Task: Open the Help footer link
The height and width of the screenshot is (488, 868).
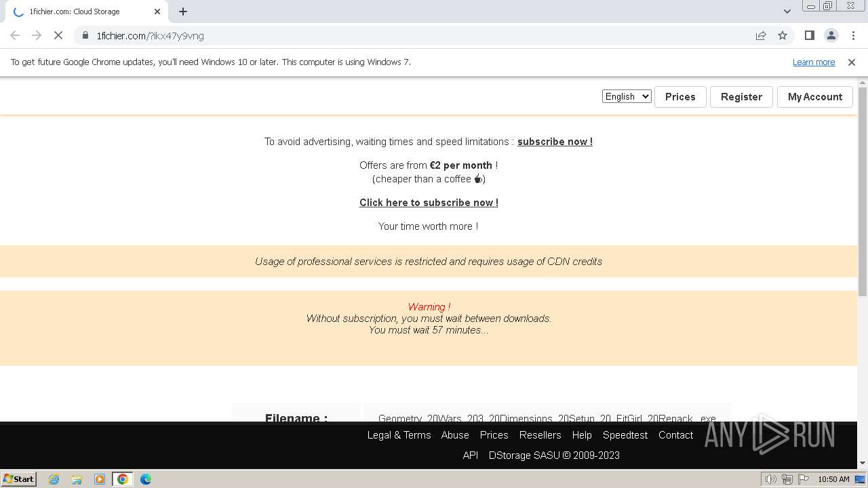Action: pos(582,435)
